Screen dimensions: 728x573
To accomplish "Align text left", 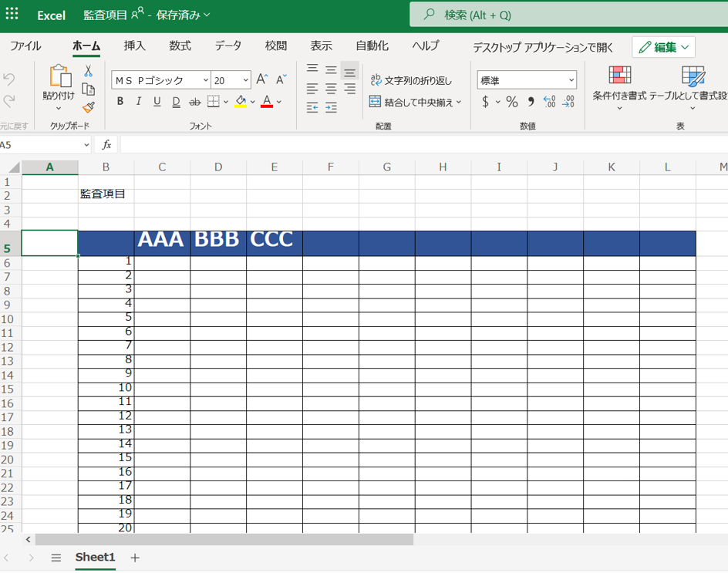I will [312, 89].
